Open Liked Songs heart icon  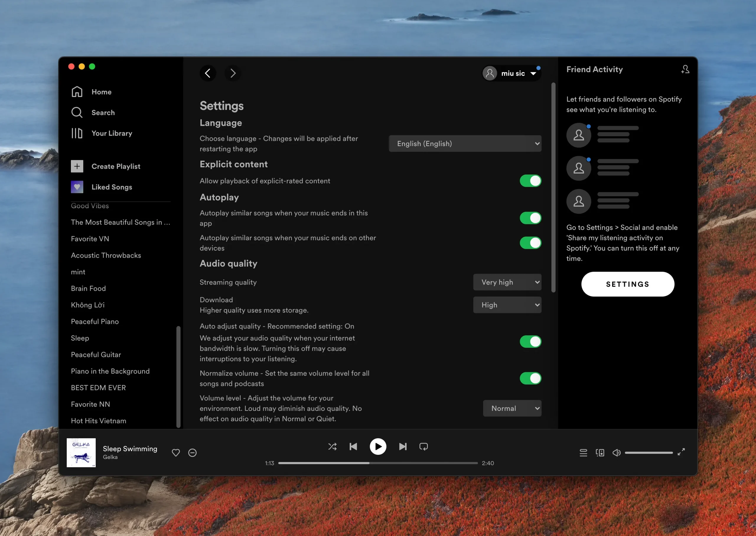[77, 187]
